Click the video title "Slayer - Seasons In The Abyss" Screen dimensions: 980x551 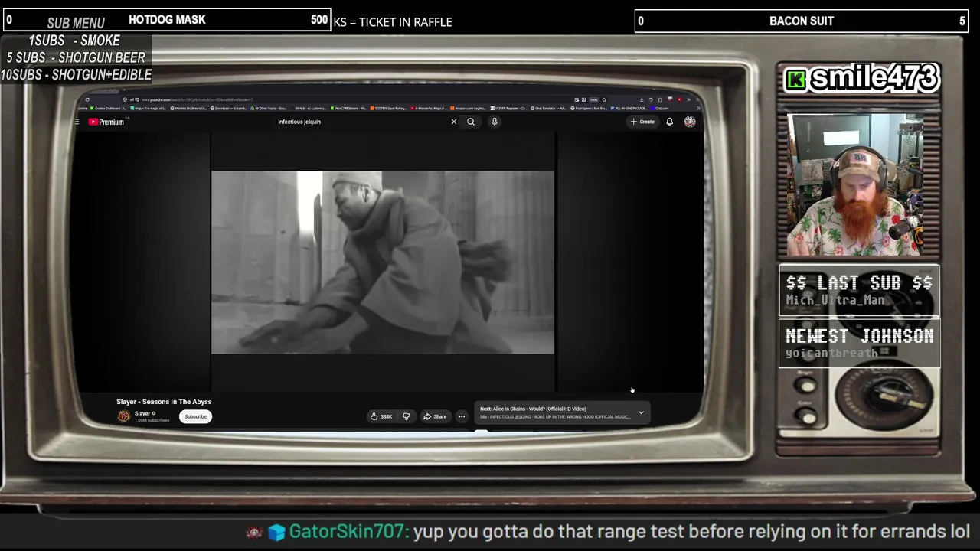164,402
